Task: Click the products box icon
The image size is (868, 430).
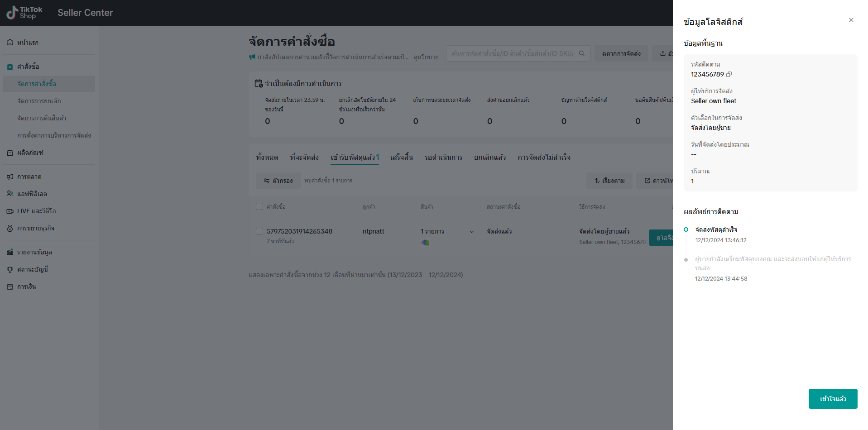Action: [10, 153]
